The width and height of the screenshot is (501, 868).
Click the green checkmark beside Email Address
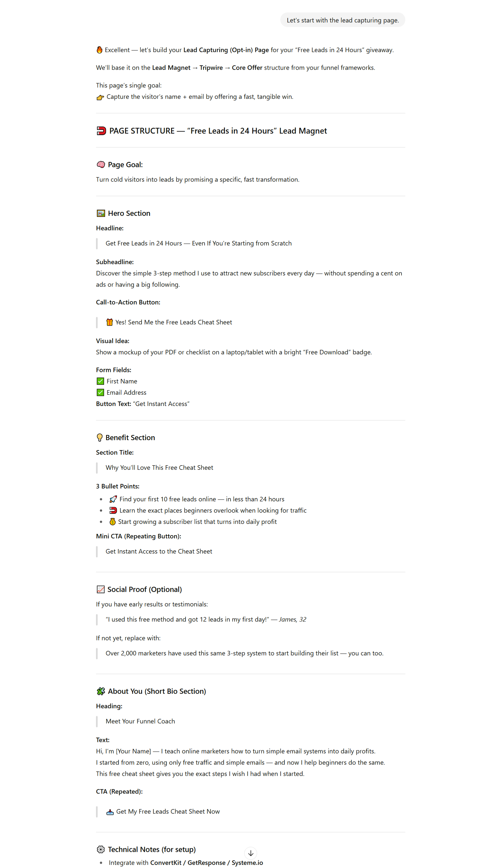click(100, 392)
